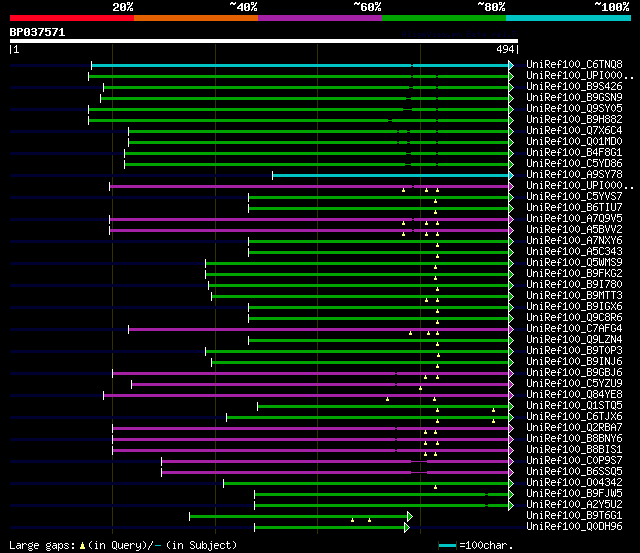The height and width of the screenshot is (553, 640).
Task: Click the orange ~40% identity color segment
Action: pos(196,18)
